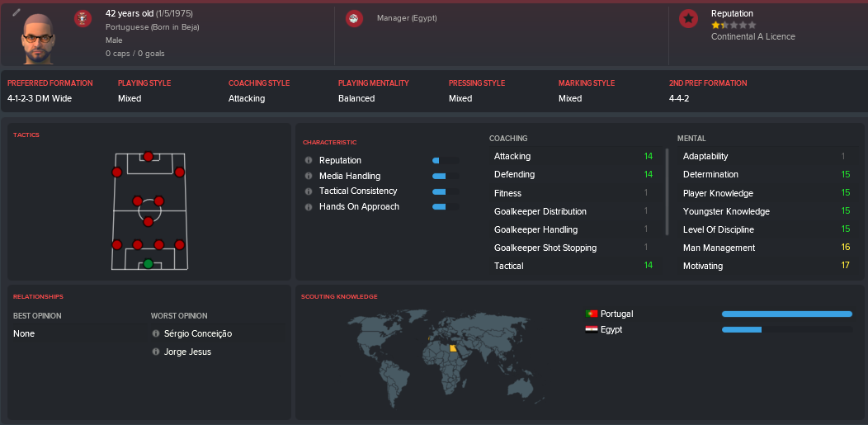
Task: Click 4-1-2-3 DM Wide formation value
Action: pyautogui.click(x=40, y=98)
